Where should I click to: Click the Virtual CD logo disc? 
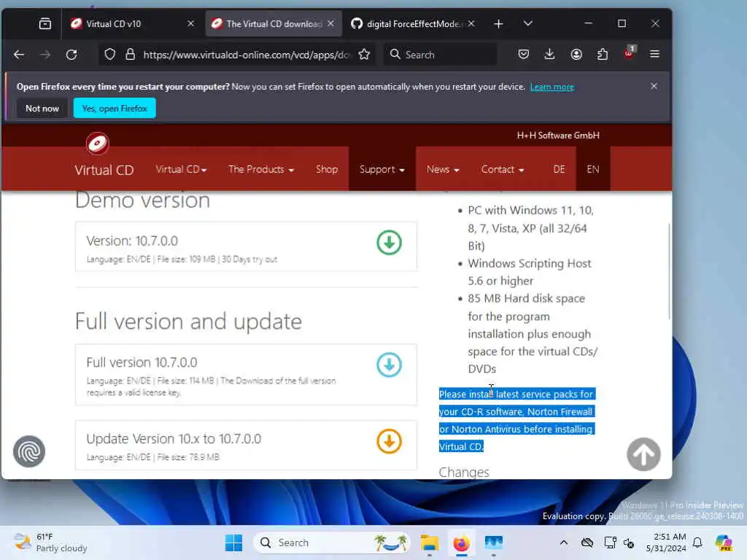pos(97,144)
